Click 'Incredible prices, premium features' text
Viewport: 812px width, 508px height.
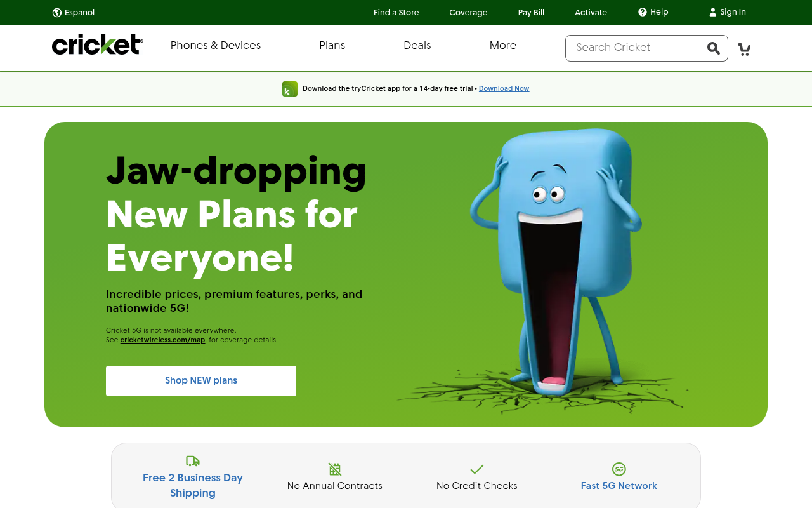[234, 302]
